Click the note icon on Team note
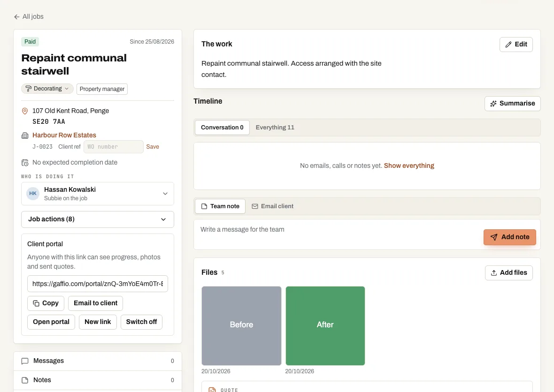 204,206
